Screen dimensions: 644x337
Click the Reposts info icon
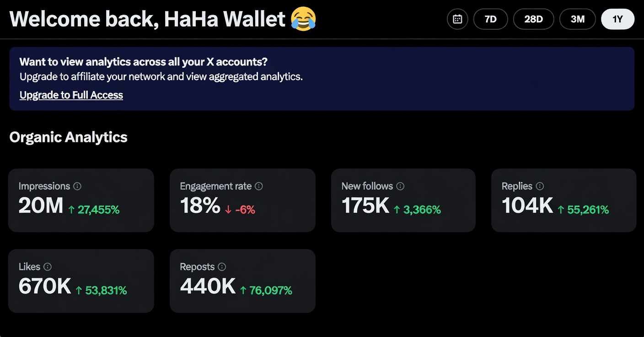tap(221, 267)
